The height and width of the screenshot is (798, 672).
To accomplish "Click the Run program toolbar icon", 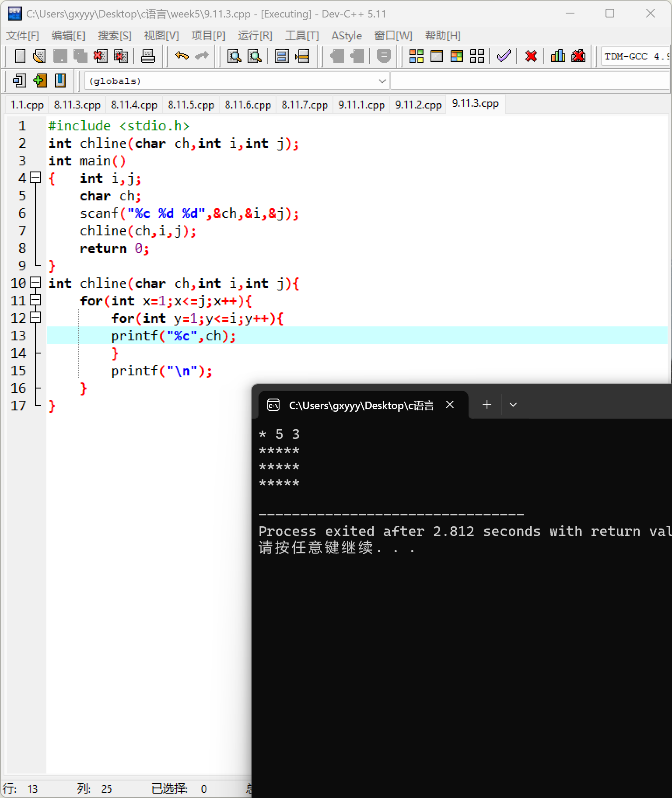I will coord(437,56).
